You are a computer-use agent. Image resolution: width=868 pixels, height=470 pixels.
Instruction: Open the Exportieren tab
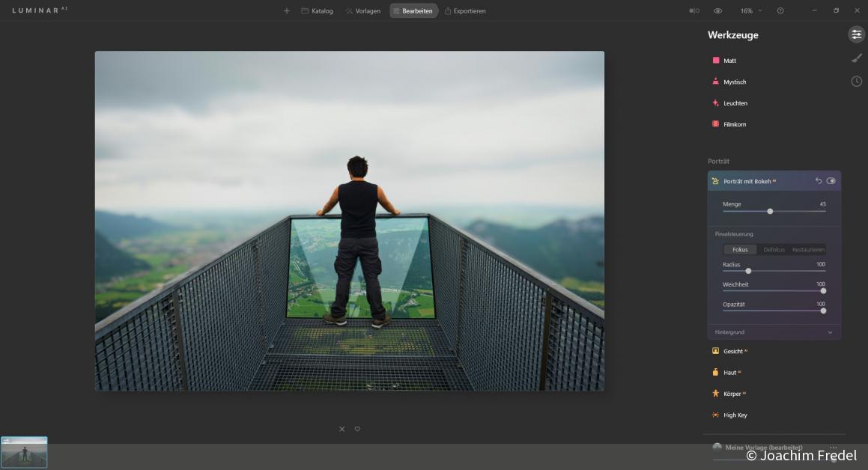(465, 11)
